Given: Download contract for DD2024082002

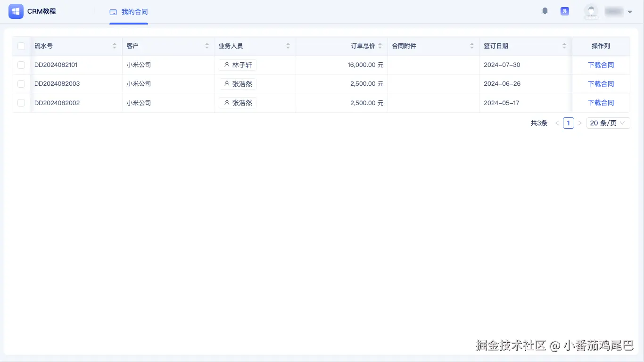Looking at the screenshot, I should [x=601, y=103].
